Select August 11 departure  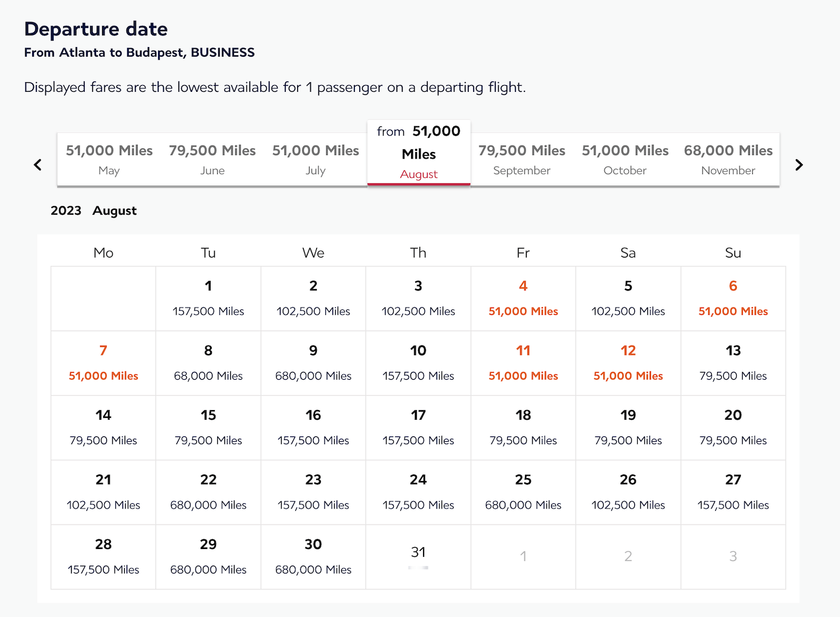tap(523, 363)
